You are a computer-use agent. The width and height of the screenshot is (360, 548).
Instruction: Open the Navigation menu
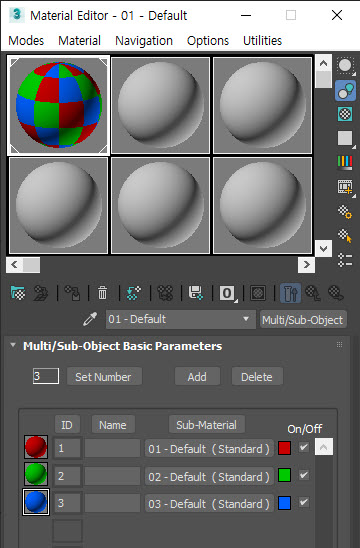tap(144, 41)
